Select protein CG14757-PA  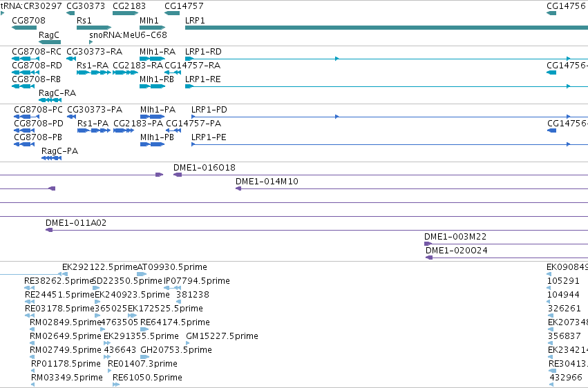[x=193, y=124]
